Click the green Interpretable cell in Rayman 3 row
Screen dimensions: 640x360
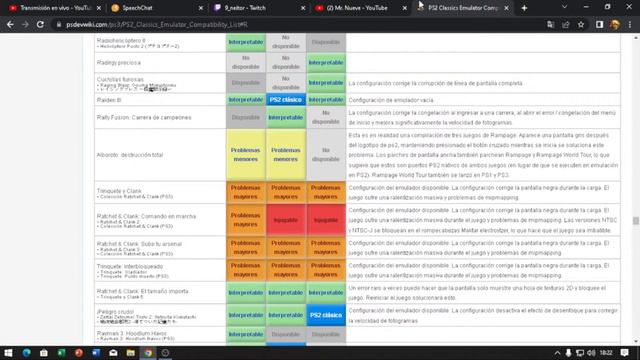coord(246,334)
